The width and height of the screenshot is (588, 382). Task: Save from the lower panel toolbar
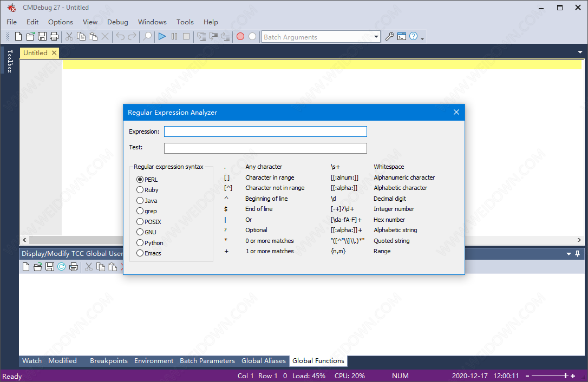click(x=50, y=267)
